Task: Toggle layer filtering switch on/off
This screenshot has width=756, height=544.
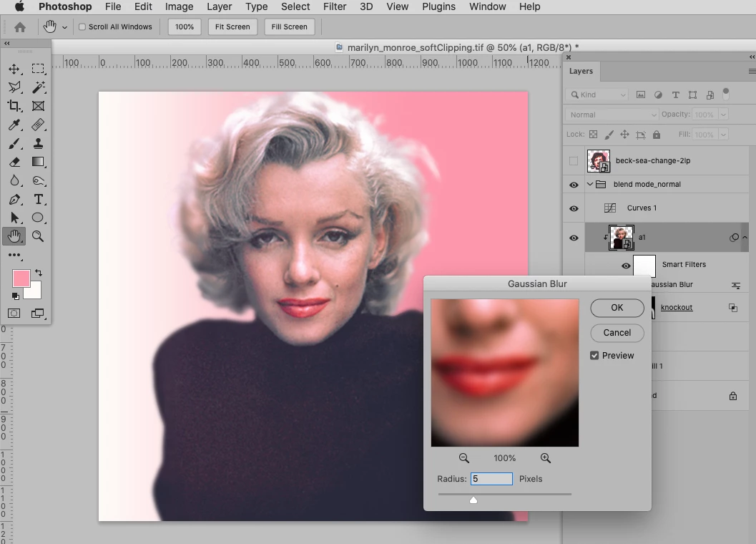Action: (x=726, y=94)
